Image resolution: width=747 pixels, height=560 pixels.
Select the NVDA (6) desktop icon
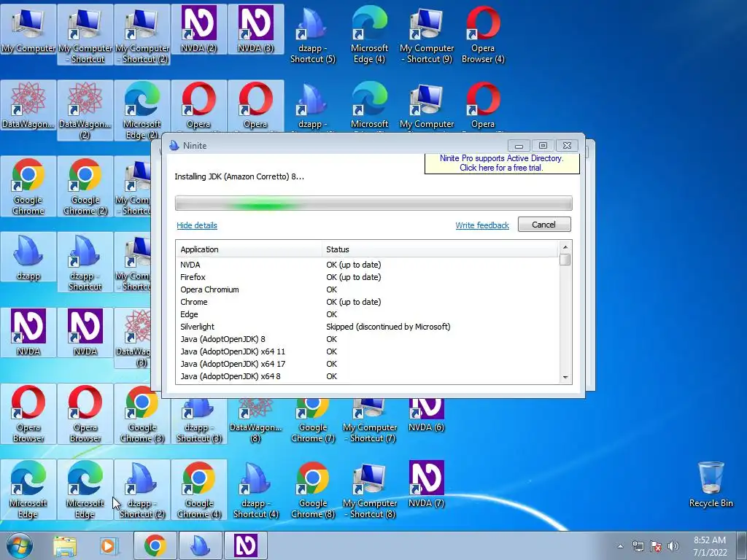[x=426, y=415]
